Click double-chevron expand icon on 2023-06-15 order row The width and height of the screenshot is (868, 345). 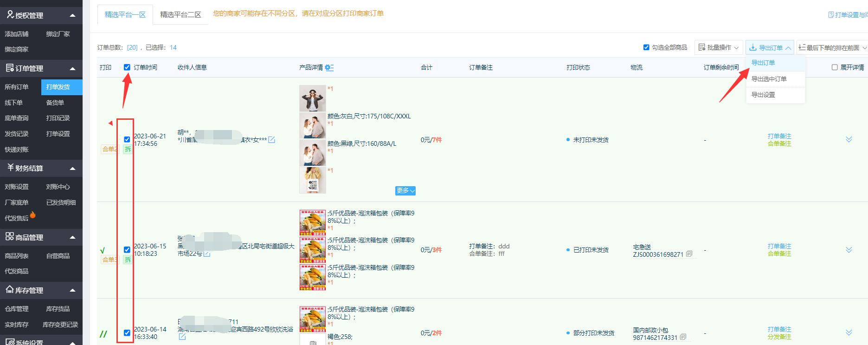point(849,250)
